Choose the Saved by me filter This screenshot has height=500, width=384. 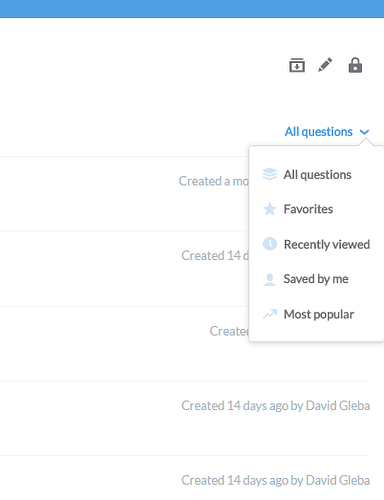point(316,279)
